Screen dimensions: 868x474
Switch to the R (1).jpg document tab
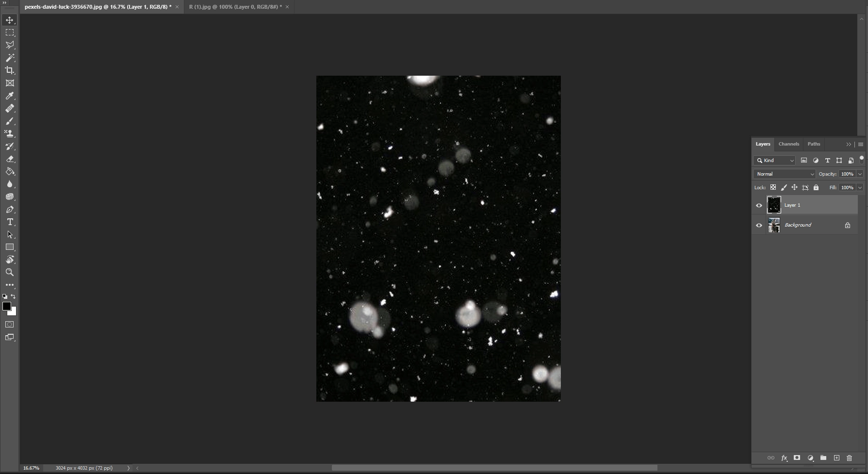(x=235, y=7)
